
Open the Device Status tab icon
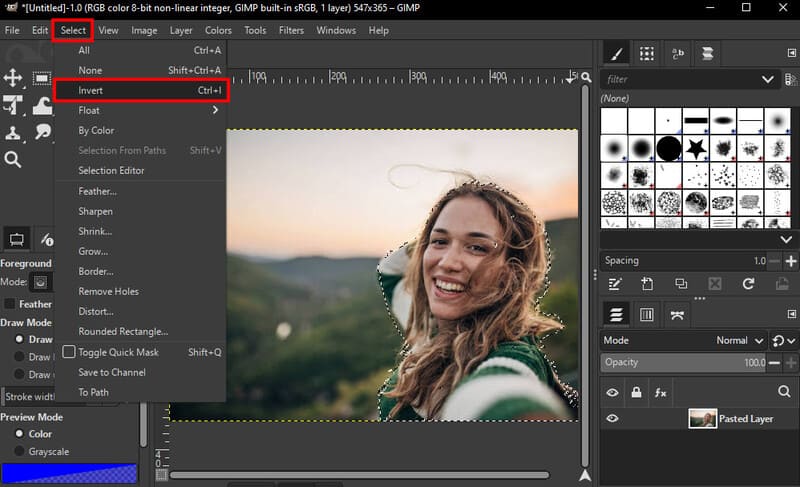[x=47, y=239]
